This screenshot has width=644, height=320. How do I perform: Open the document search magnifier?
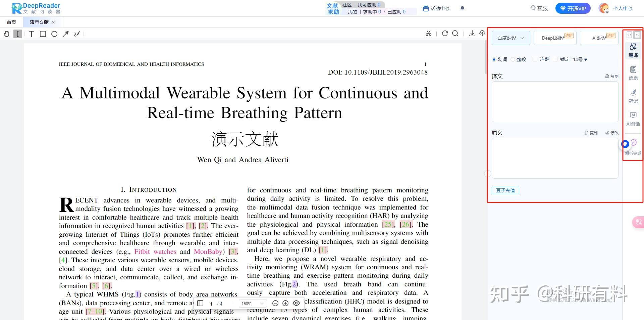tap(455, 33)
